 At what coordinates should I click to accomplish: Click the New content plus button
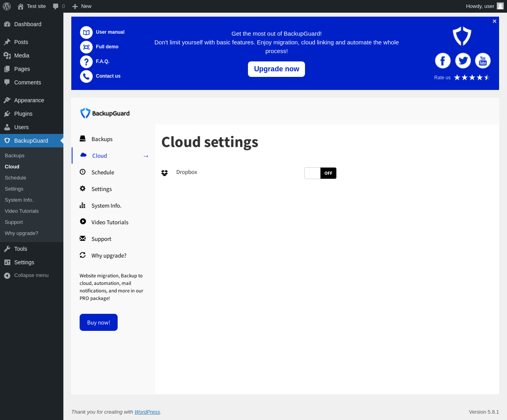[82, 6]
